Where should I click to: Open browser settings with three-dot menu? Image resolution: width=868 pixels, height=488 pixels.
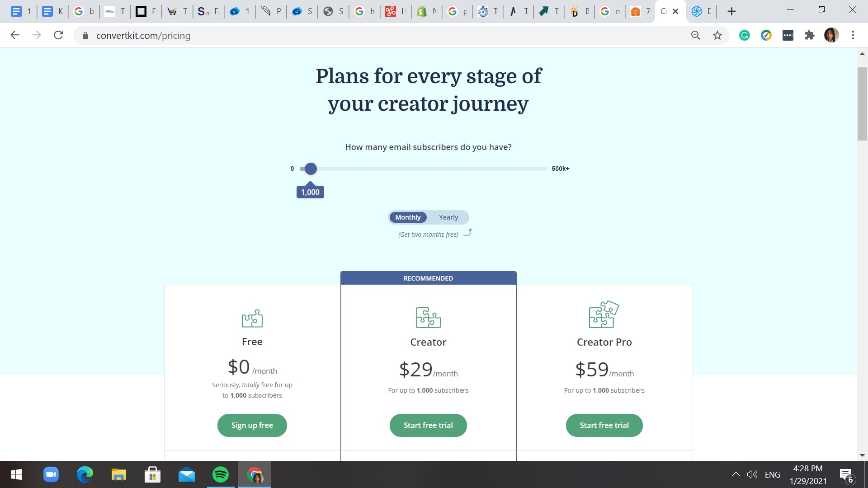853,35
